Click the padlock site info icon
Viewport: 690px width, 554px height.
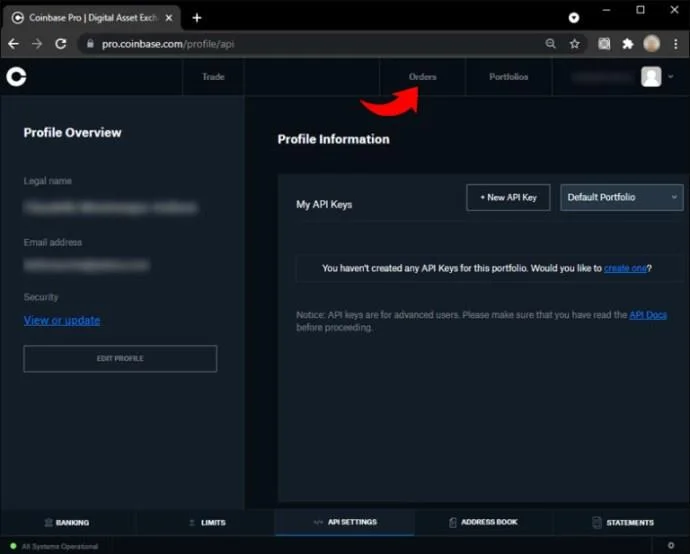(x=90, y=44)
